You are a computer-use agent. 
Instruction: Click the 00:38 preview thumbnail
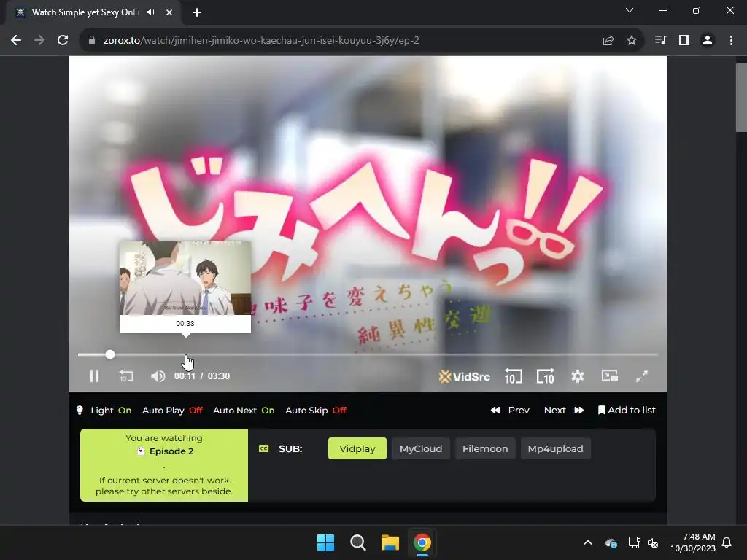(185, 278)
